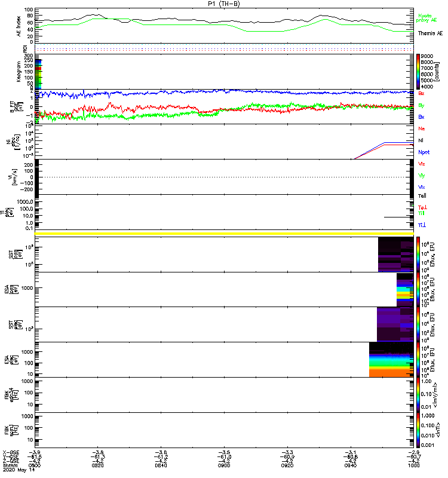Click the color bar beside the ESA electrons panel
This screenshot has width=448, height=478.
(x=418, y=360)
